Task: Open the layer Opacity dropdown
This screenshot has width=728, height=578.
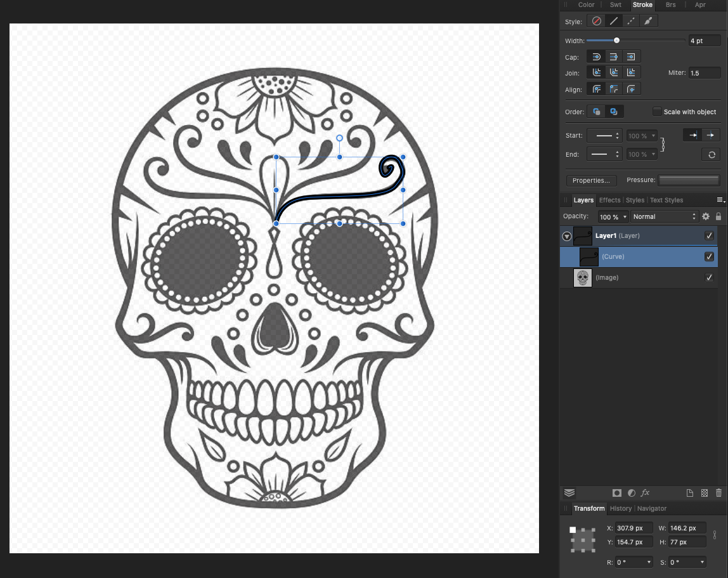Action: pyautogui.click(x=613, y=216)
